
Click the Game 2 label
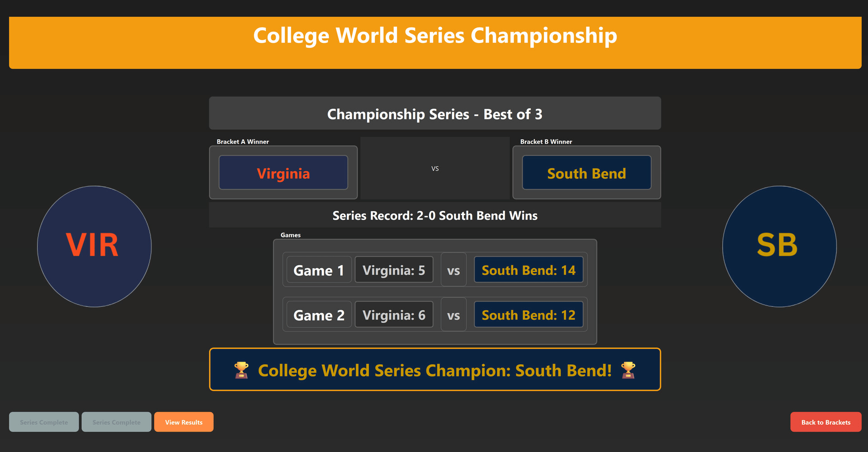click(x=319, y=315)
